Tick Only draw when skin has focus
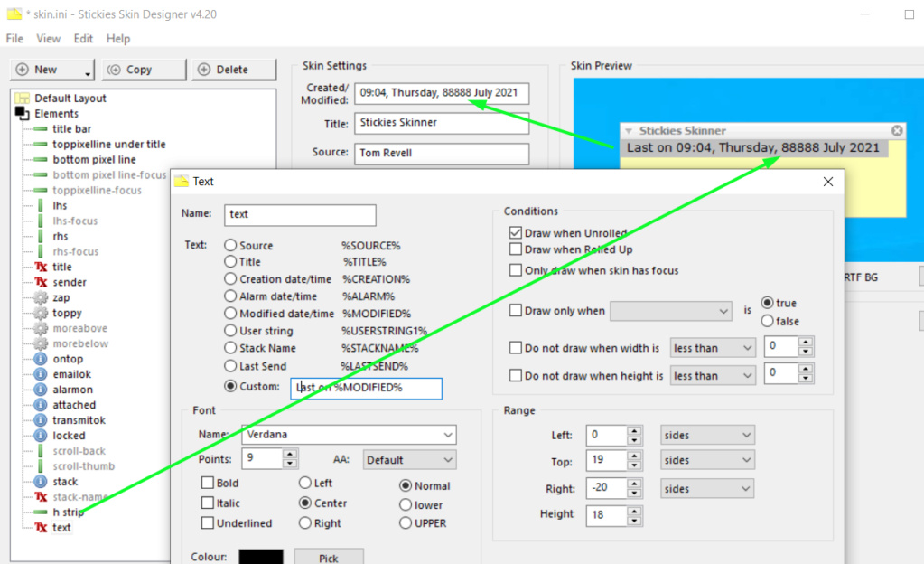The height and width of the screenshot is (564, 924). pos(516,270)
